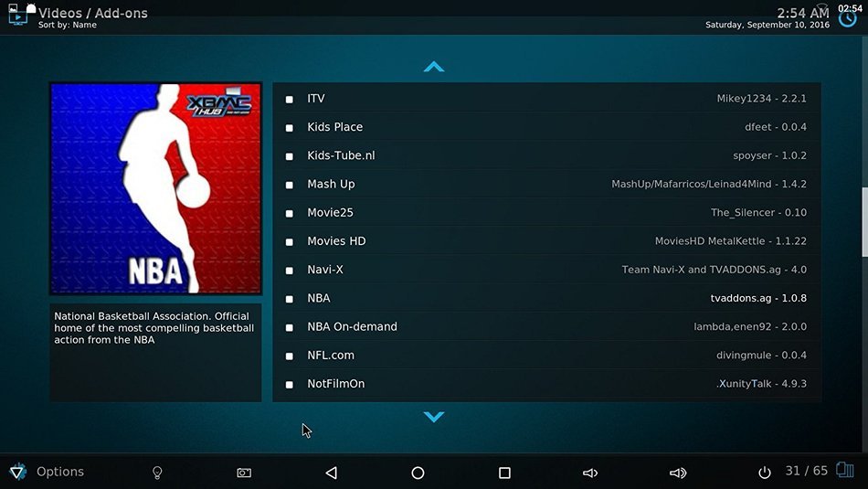The width and height of the screenshot is (868, 489).
Task: Select the Navi-X add-on
Action: click(x=547, y=270)
